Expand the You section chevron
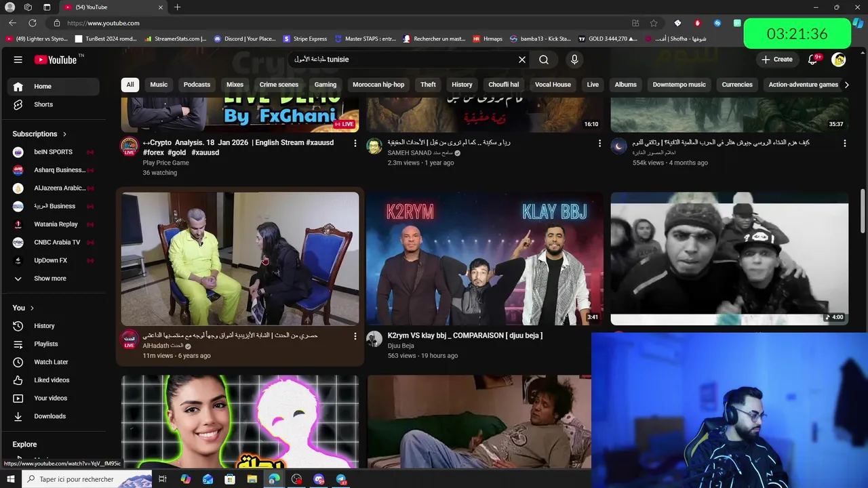 [32, 308]
